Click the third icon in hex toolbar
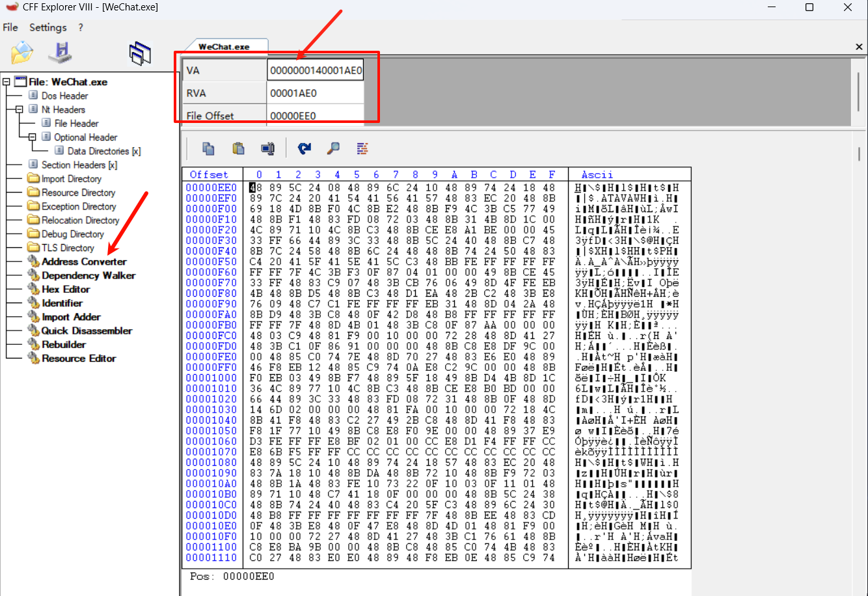The width and height of the screenshot is (868, 596). [267, 148]
